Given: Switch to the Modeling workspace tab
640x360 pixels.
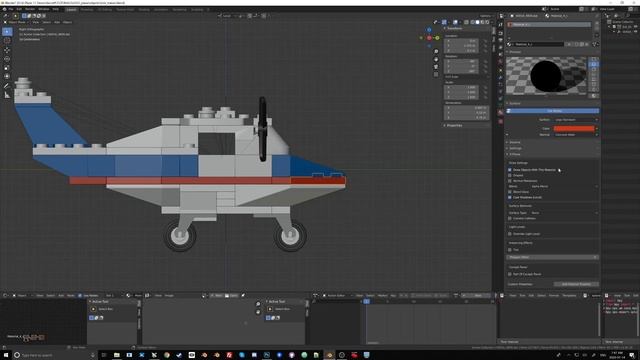Looking at the screenshot, I should (x=87, y=9).
